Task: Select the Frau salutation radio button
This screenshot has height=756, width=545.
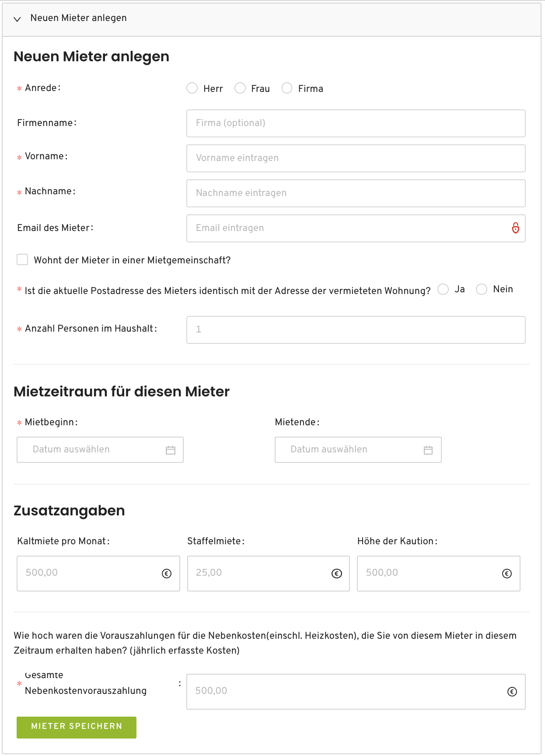Action: (240, 88)
